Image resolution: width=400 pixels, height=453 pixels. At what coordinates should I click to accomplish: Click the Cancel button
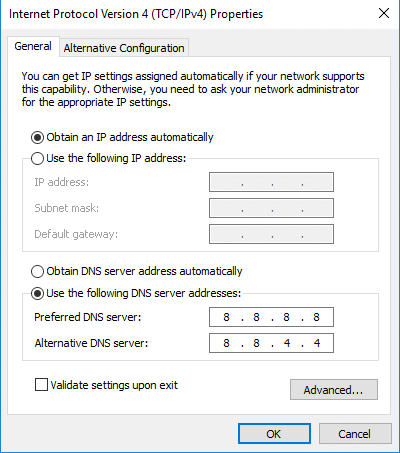tap(355, 434)
